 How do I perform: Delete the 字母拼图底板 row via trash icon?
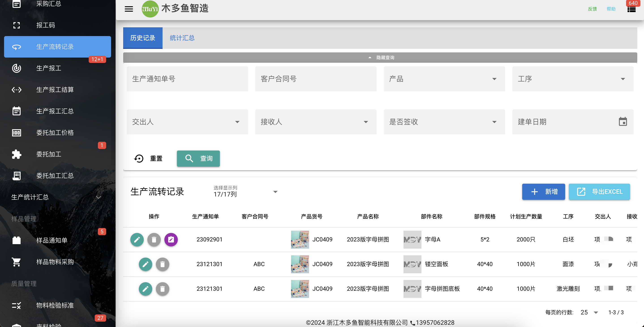[163, 289]
